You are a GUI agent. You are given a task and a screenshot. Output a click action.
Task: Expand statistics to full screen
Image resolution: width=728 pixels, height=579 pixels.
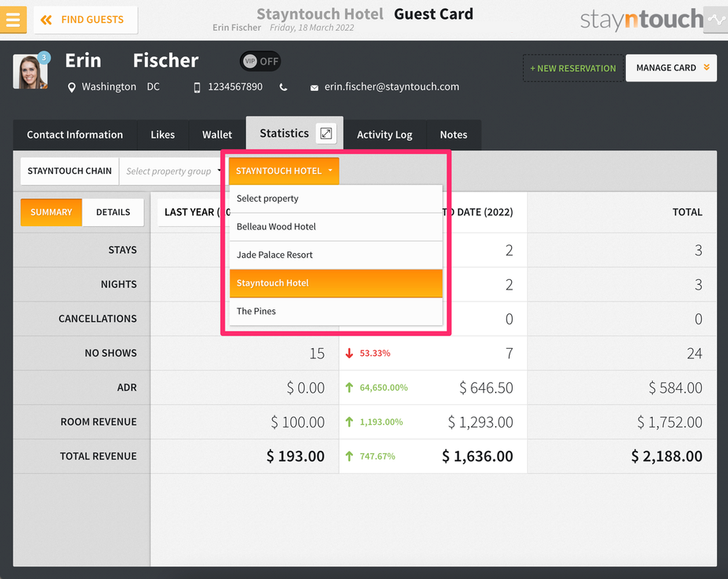click(x=326, y=134)
